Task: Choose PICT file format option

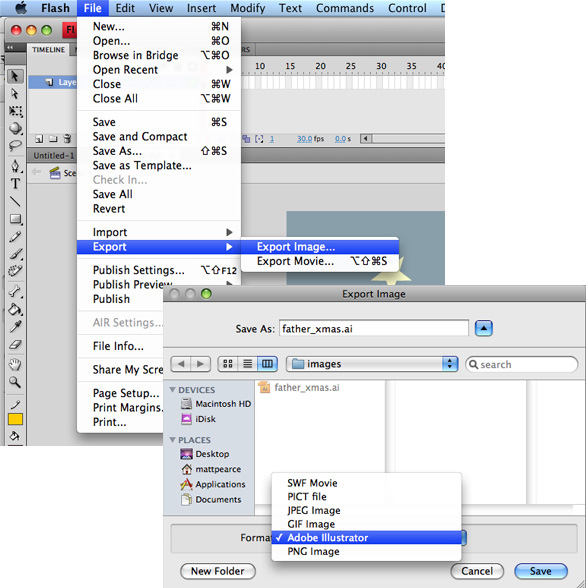Action: 367,496
